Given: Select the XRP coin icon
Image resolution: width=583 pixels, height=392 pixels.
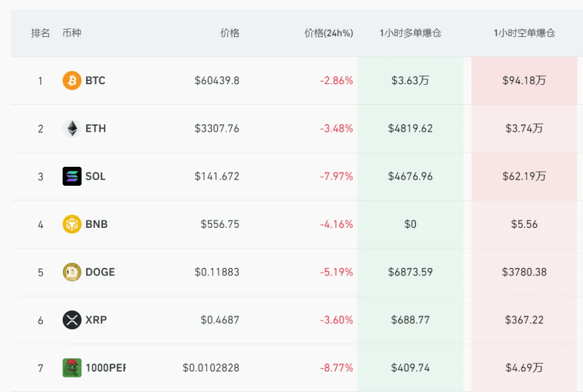Looking at the screenshot, I should click(72, 320).
